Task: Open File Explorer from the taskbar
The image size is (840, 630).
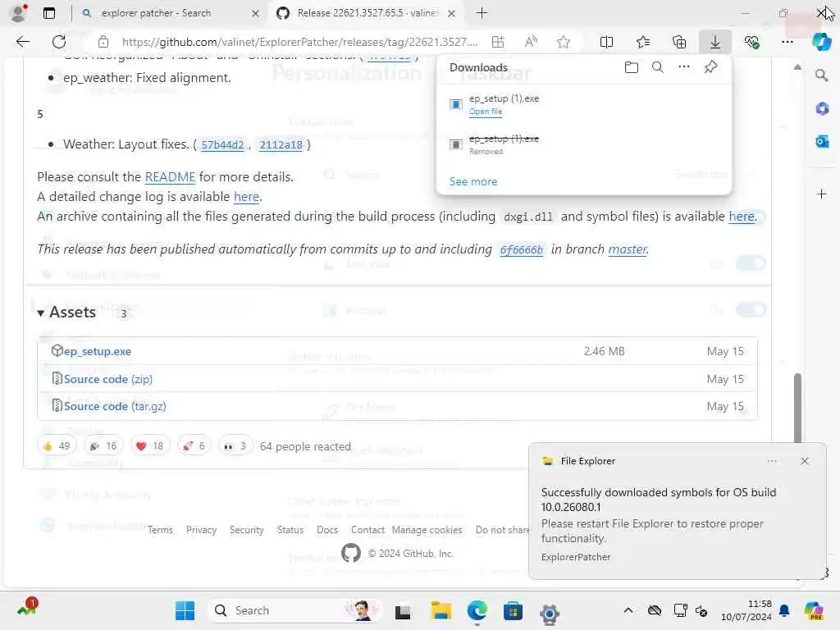Action: pyautogui.click(x=441, y=610)
